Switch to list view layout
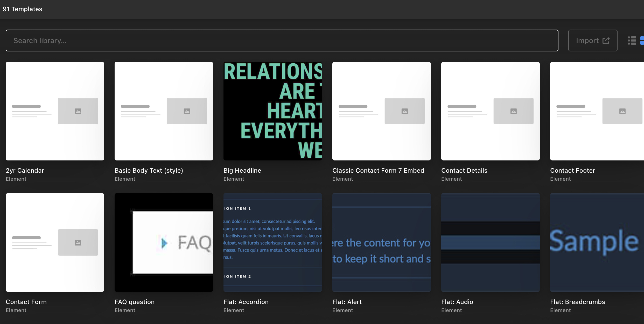644x324 pixels. (632, 40)
